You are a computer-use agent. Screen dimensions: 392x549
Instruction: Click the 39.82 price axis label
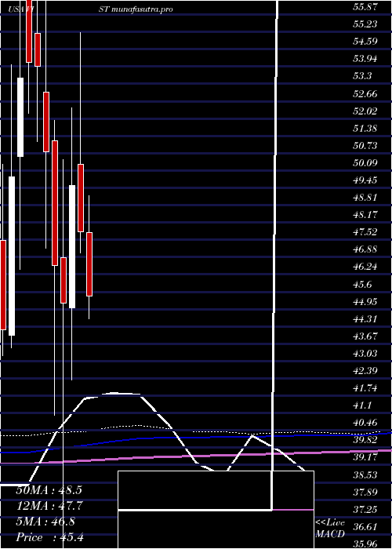pyautogui.click(x=365, y=440)
